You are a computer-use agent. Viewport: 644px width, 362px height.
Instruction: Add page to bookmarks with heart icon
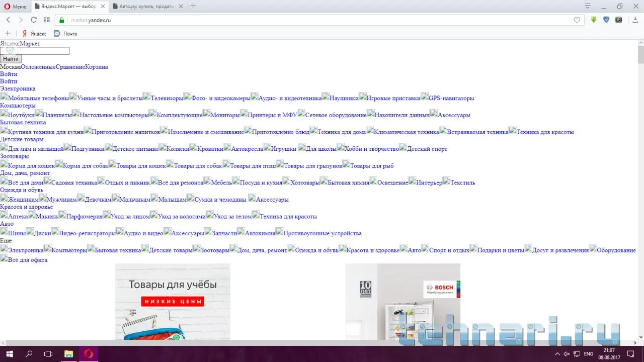(577, 20)
